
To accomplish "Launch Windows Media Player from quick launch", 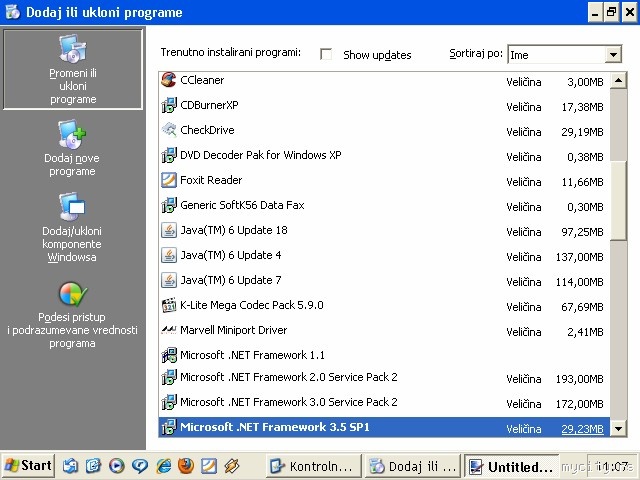I will 117,466.
